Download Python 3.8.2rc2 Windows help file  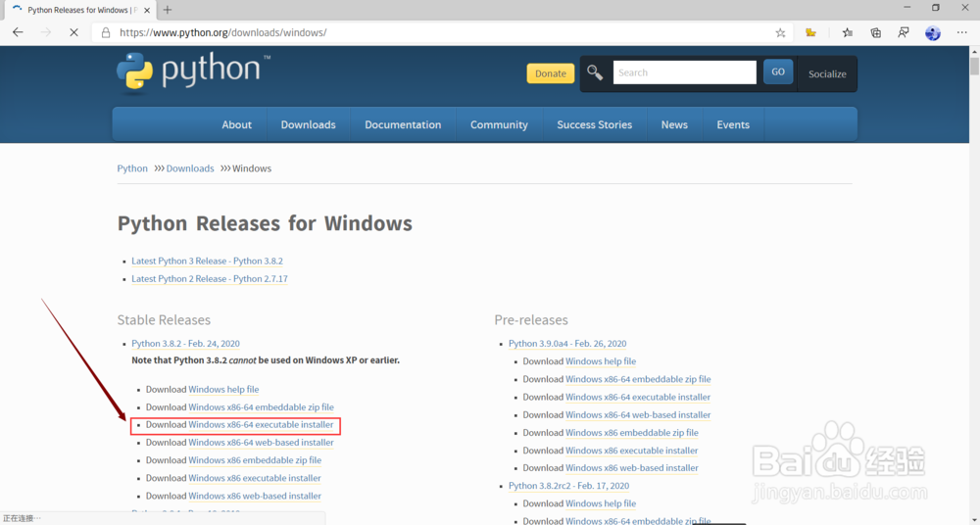(601, 503)
